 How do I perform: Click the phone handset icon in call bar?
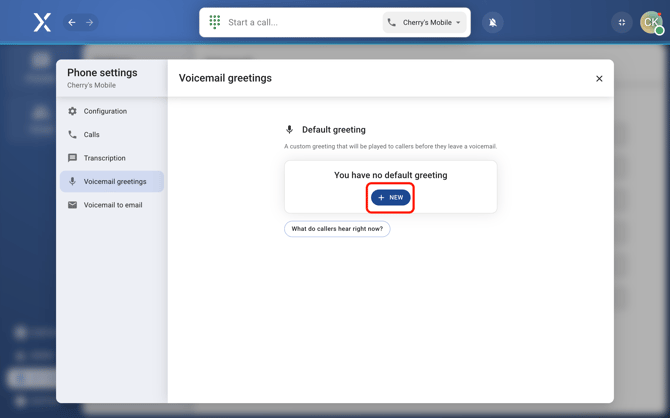click(392, 22)
